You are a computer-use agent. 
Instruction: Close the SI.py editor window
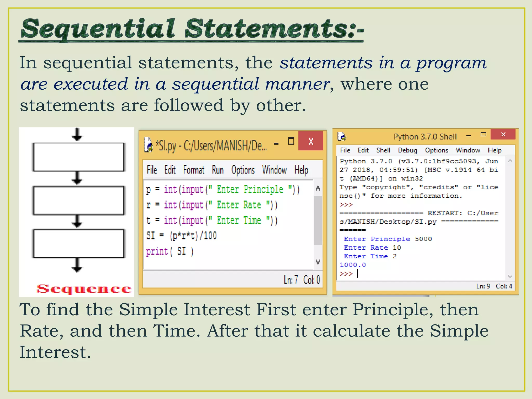(311, 141)
